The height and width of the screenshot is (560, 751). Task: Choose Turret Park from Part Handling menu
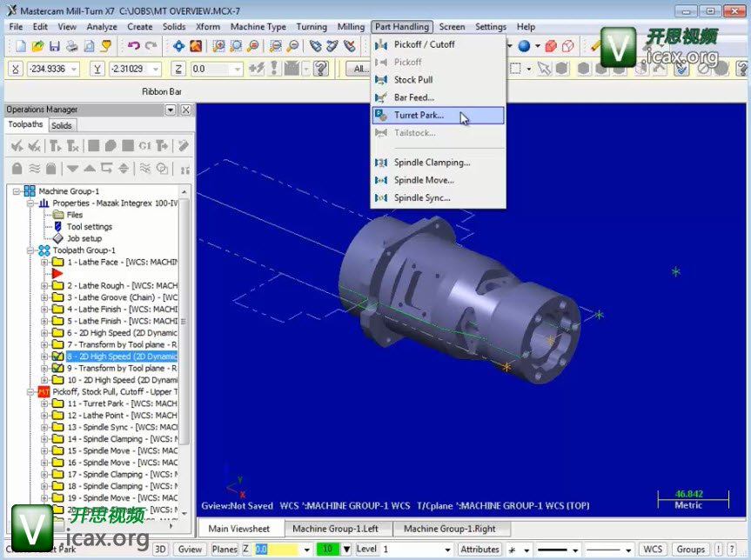pyautogui.click(x=418, y=115)
